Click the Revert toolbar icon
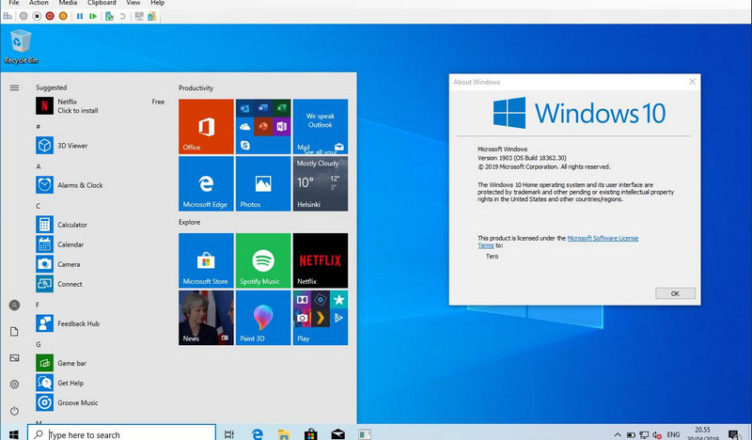The width and height of the screenshot is (752, 440). pyautogui.click(x=123, y=16)
